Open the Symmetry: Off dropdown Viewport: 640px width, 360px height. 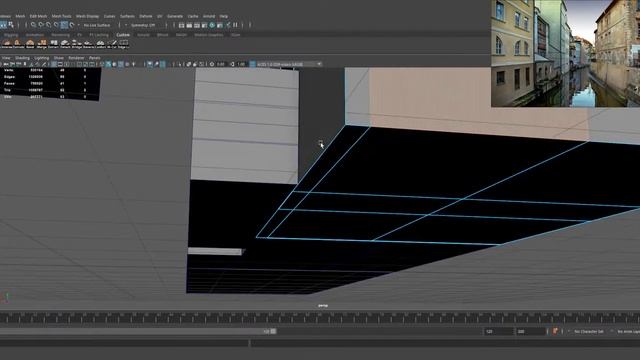coord(144,25)
